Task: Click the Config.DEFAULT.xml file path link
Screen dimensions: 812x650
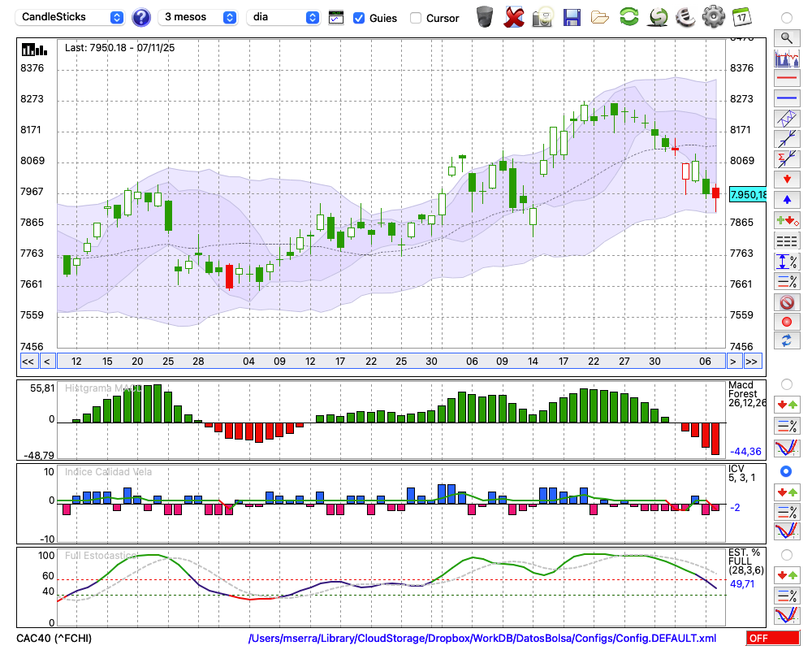Action: [x=482, y=639]
